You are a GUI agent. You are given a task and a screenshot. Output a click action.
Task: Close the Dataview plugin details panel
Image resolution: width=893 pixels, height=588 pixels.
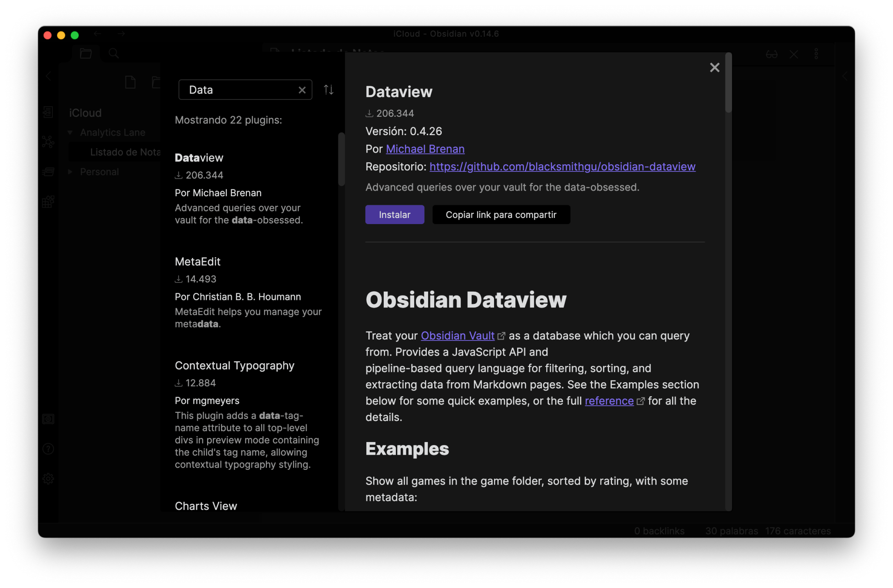tap(714, 68)
